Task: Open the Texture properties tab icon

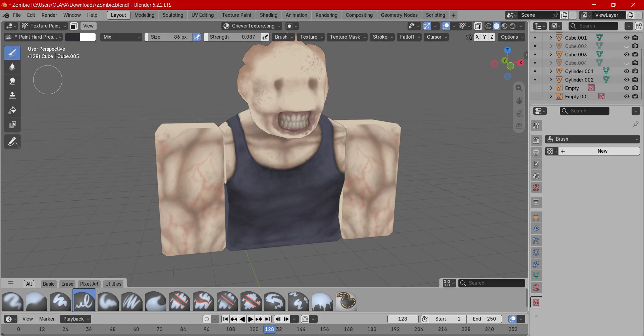Action: (x=536, y=302)
